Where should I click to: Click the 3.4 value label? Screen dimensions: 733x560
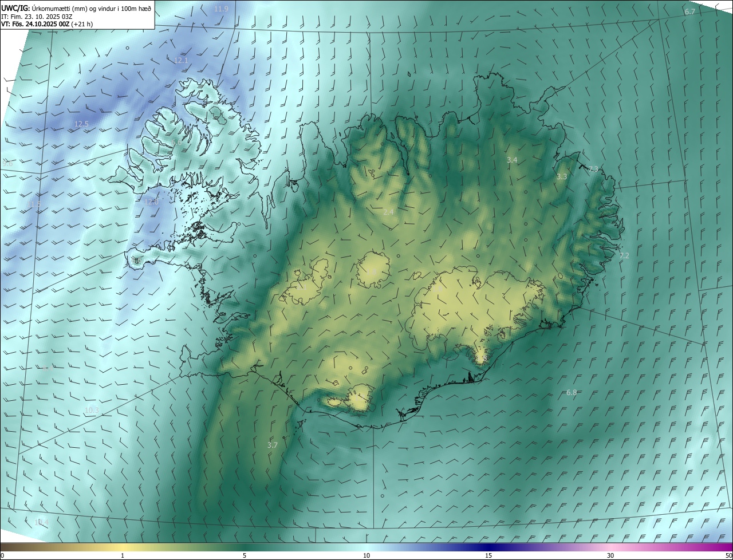(512, 160)
